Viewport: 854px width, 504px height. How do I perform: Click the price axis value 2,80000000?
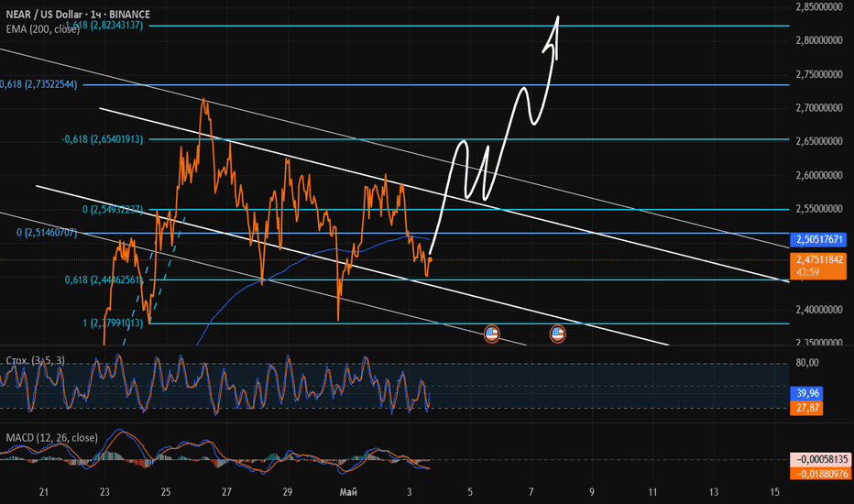(x=818, y=40)
